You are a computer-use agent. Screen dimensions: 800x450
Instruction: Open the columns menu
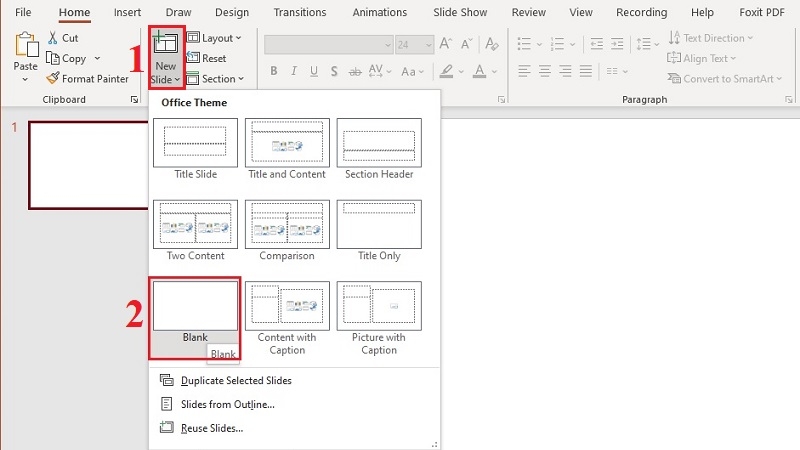617,71
